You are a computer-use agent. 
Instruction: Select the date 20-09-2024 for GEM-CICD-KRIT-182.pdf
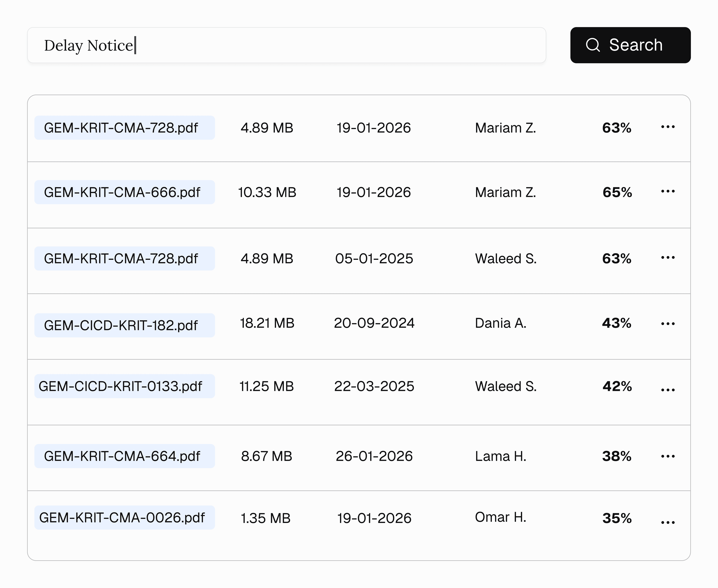point(374,323)
